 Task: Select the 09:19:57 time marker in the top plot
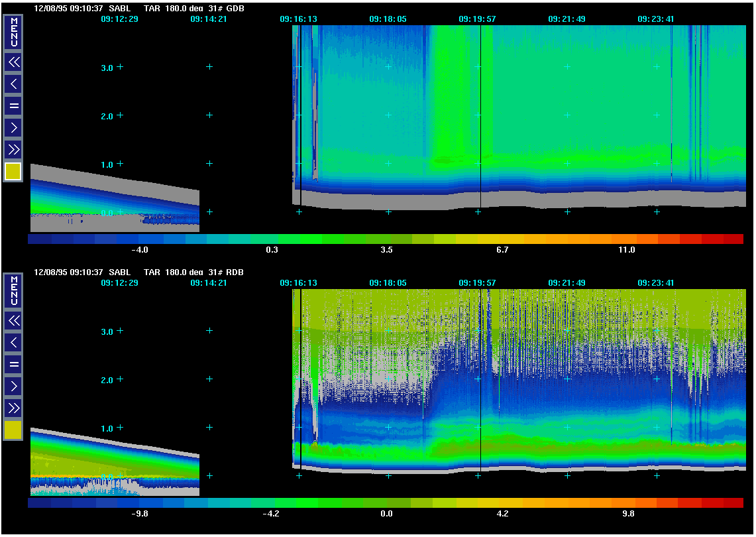point(477,19)
